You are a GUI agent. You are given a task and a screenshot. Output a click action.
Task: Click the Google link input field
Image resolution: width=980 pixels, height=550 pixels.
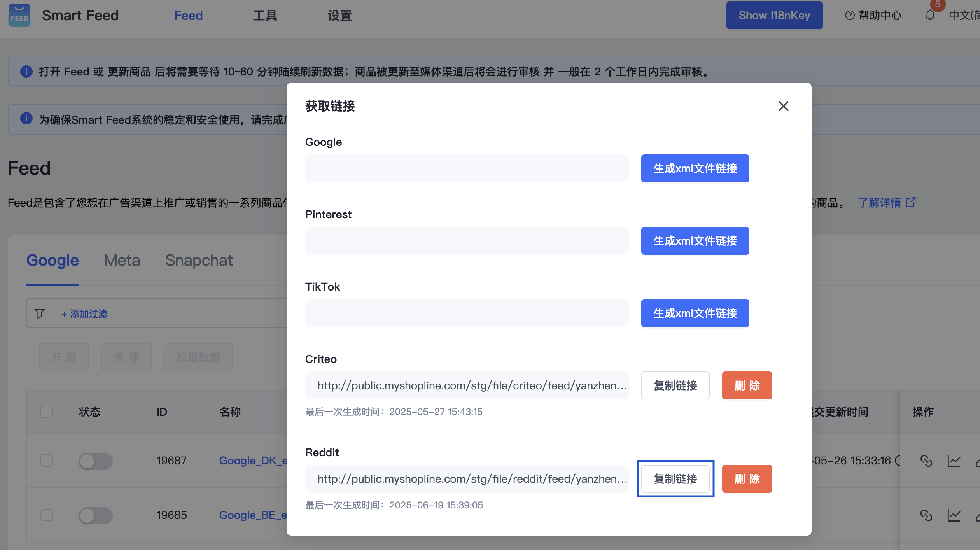pyautogui.click(x=467, y=168)
